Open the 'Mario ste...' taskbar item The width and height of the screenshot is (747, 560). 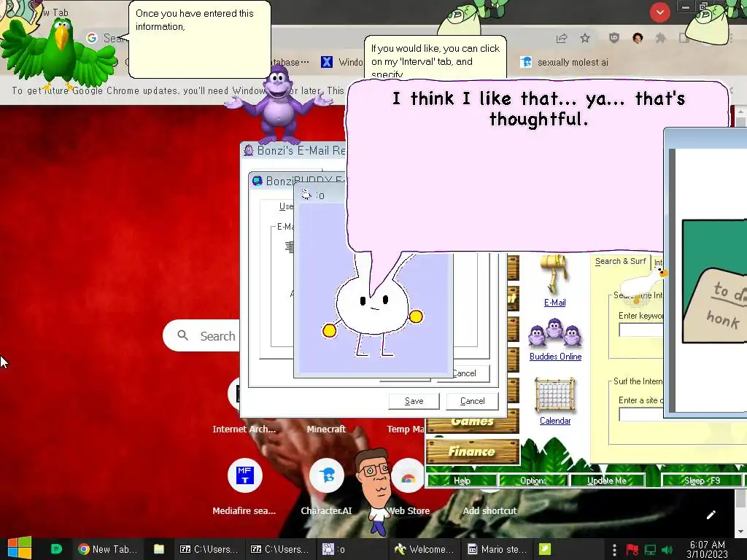point(497,549)
